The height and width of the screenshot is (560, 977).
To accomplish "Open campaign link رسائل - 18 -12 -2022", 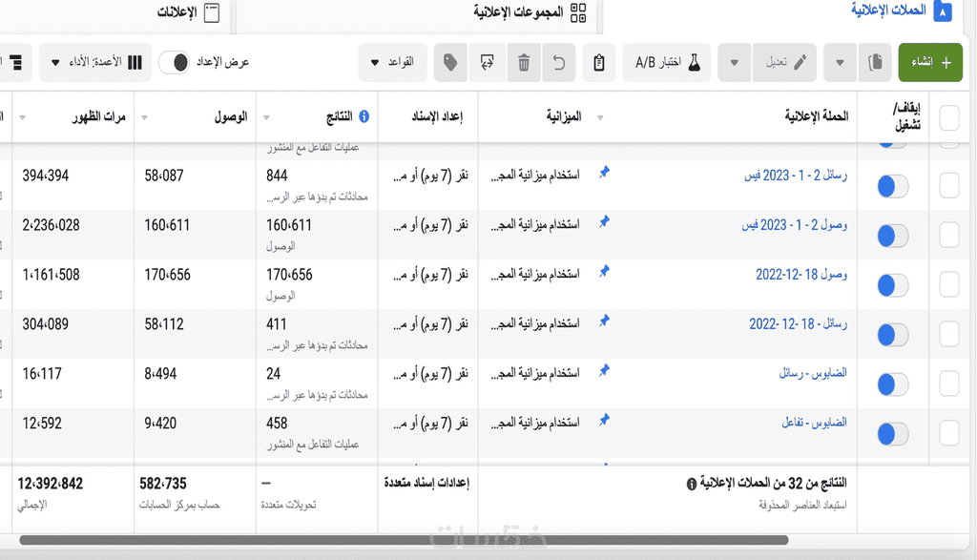I will click(799, 324).
